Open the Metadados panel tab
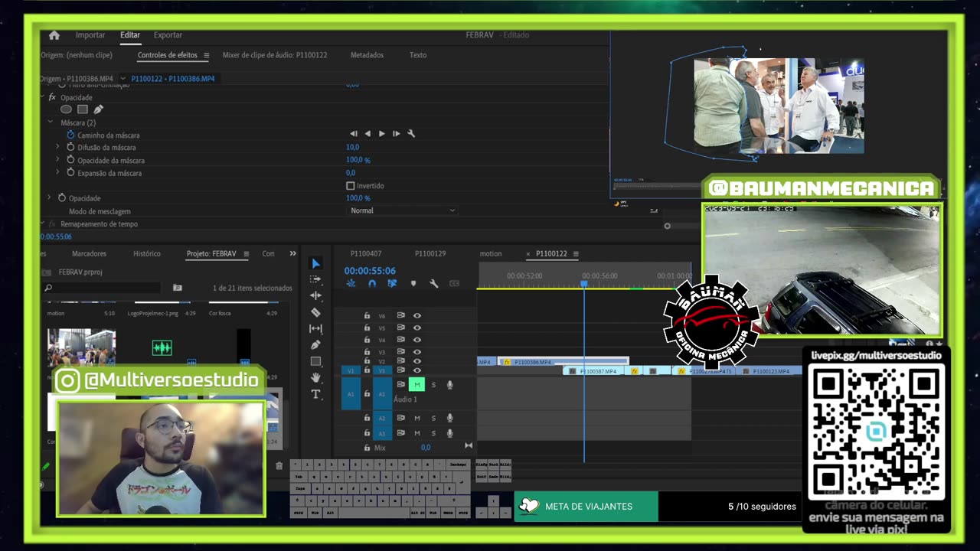The width and height of the screenshot is (980, 551). click(x=367, y=55)
